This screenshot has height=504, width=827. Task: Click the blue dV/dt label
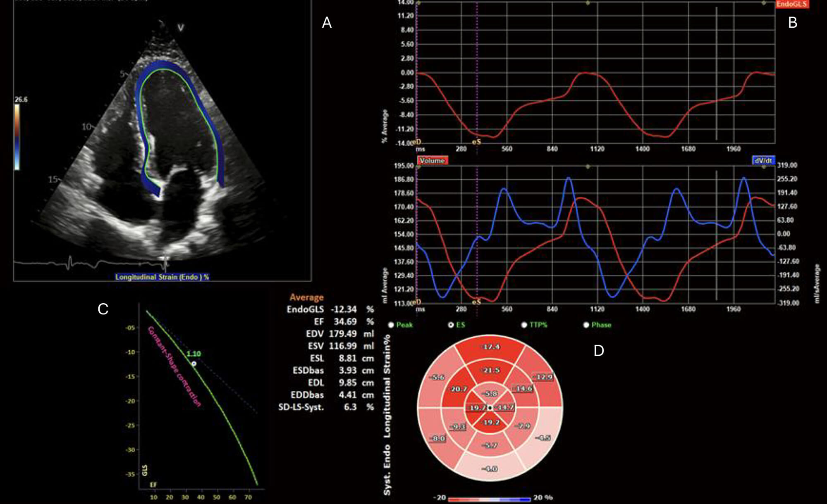(763, 161)
